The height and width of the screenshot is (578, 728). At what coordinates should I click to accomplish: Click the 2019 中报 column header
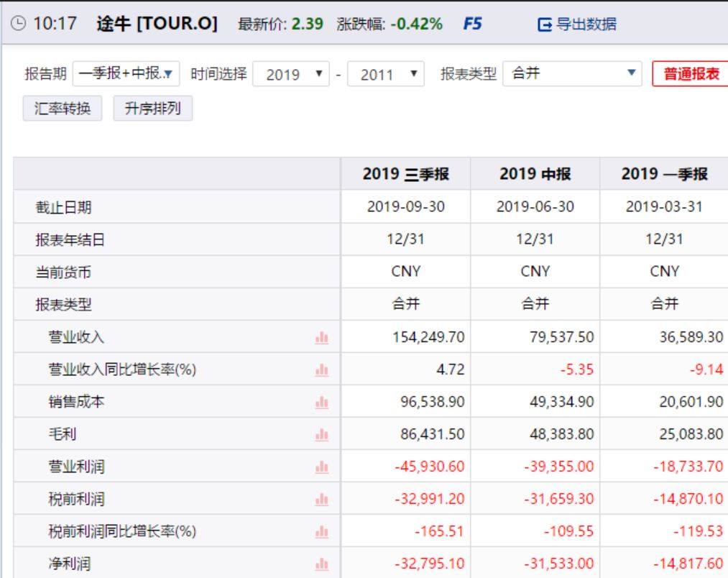535,174
